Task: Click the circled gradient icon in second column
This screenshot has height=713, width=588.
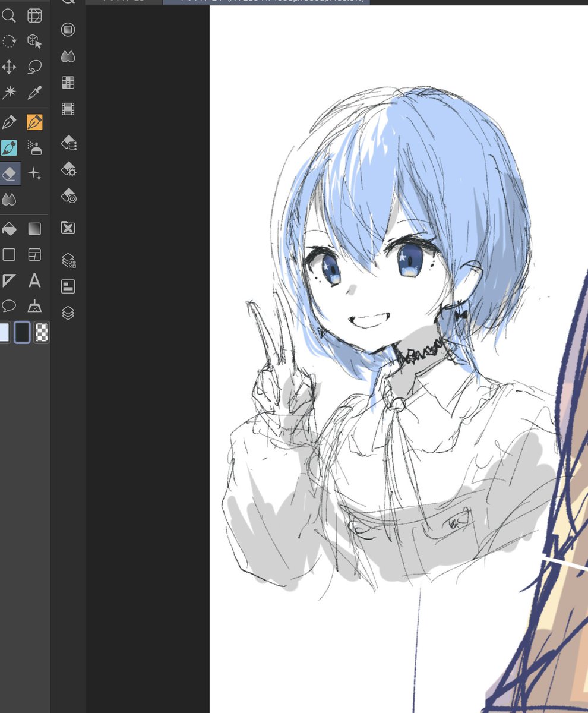Action: click(x=68, y=30)
